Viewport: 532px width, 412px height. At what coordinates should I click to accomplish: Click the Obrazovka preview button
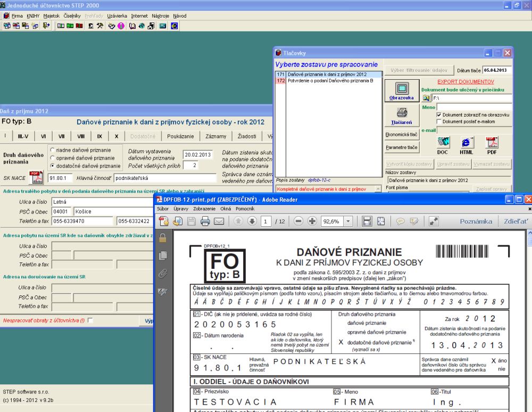[402, 90]
